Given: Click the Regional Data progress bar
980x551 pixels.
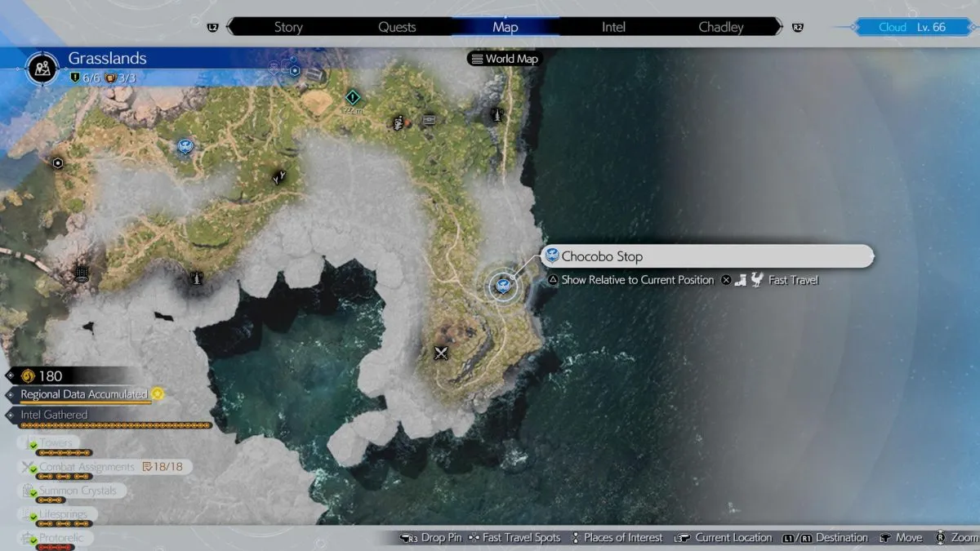Looking at the screenshot, I should pyautogui.click(x=85, y=402).
